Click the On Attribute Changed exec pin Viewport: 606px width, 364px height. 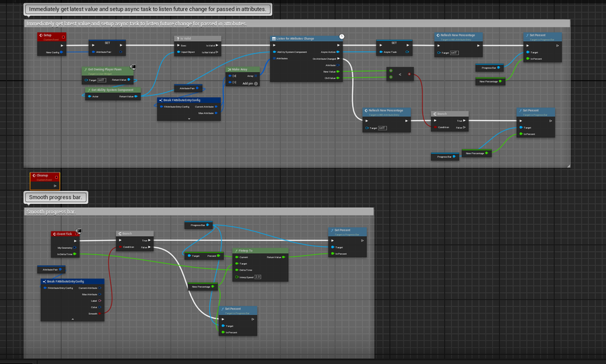[x=338, y=59]
